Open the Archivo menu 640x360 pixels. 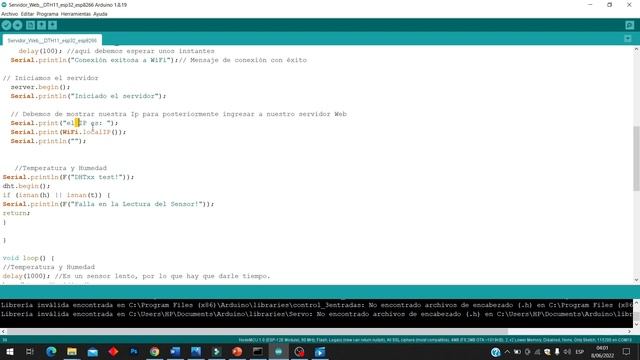click(9, 14)
